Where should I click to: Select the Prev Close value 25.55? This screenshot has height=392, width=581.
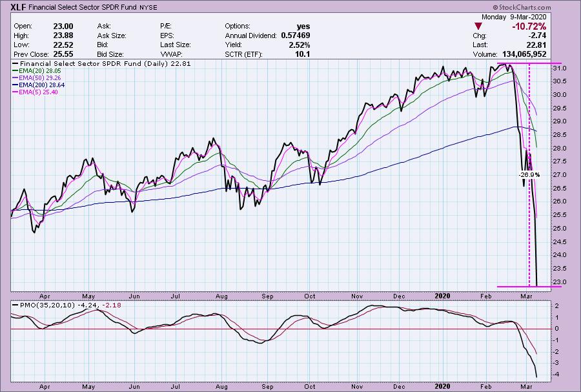63,54
